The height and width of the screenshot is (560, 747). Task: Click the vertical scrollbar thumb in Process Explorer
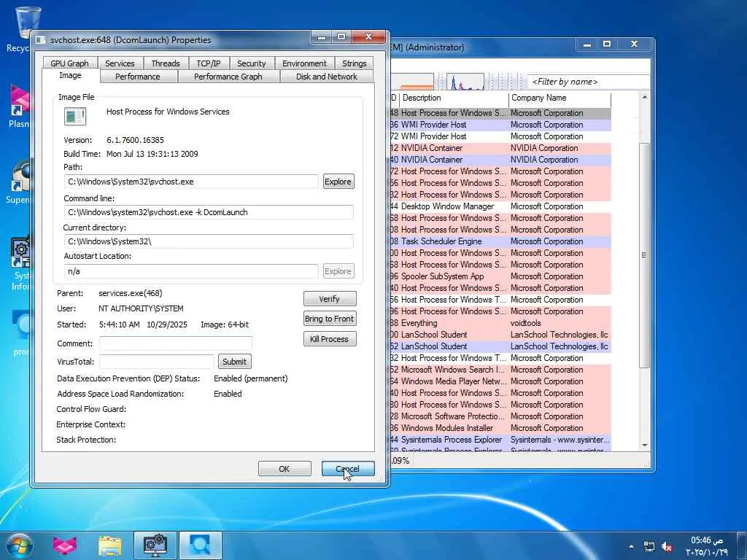645,254
